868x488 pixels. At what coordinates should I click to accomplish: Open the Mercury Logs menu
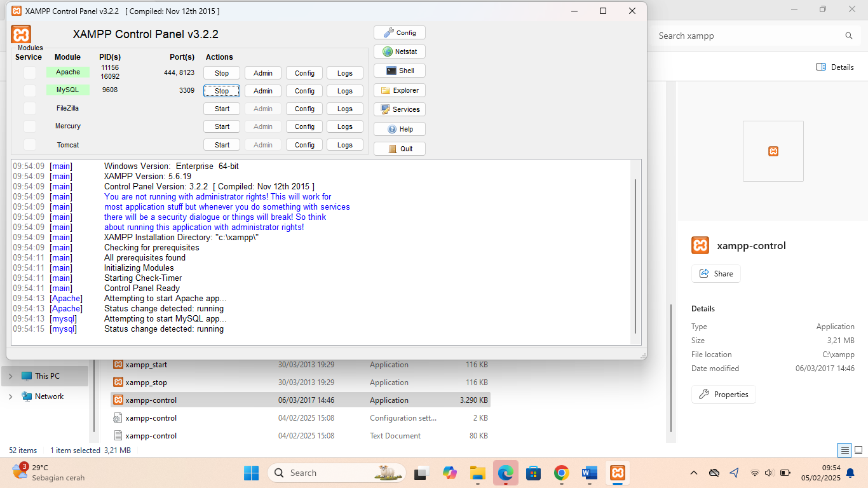click(345, 126)
